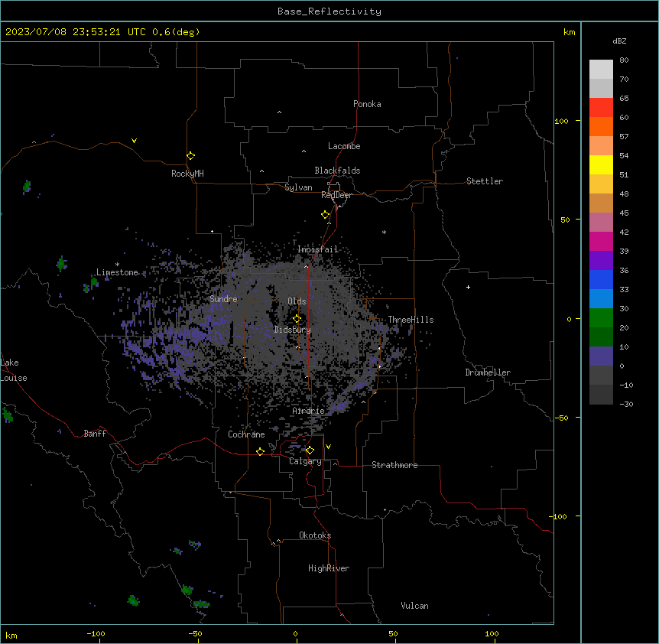Select the RockyMH label
The width and height of the screenshot is (659, 644).
[187, 174]
